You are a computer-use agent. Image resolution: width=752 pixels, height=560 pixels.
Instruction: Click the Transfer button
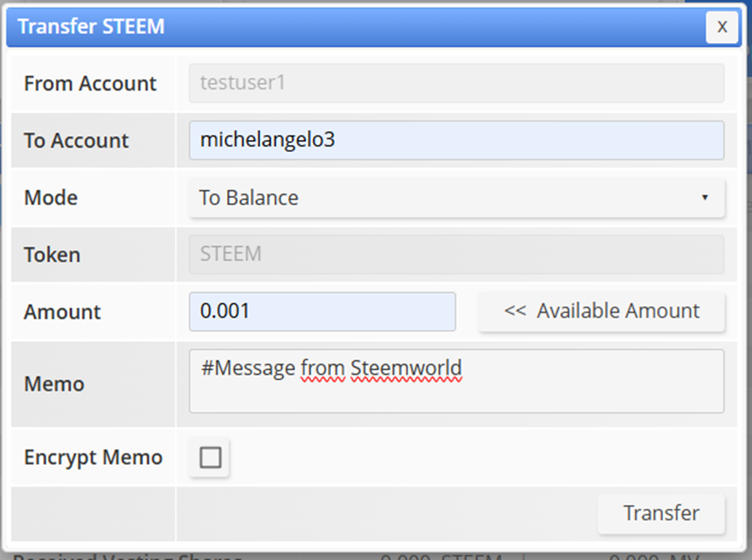660,513
